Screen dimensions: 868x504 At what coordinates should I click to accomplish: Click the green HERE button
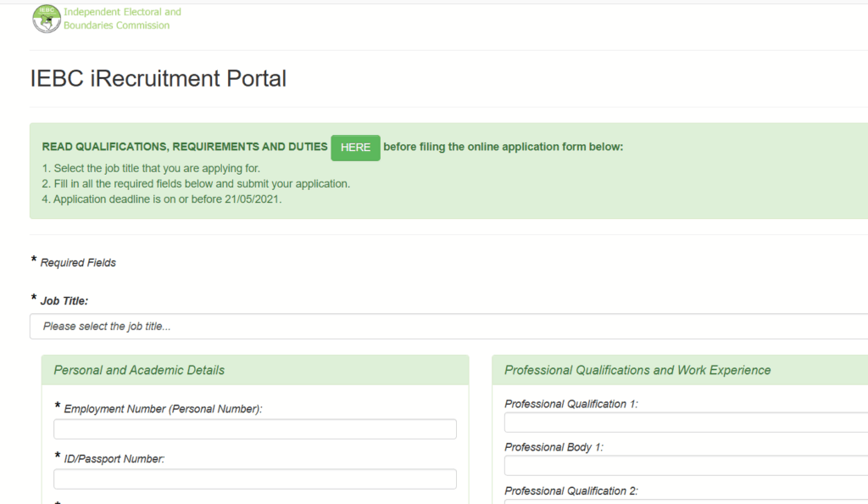click(x=355, y=147)
